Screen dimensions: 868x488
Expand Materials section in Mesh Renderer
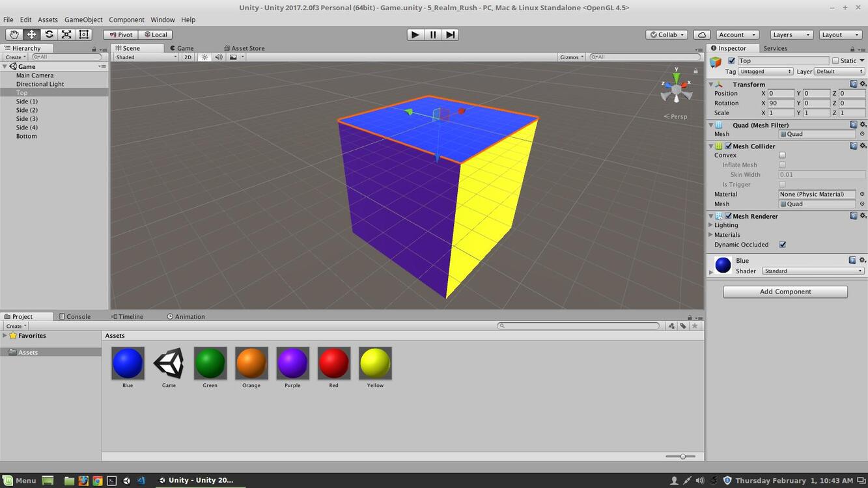(711, 235)
